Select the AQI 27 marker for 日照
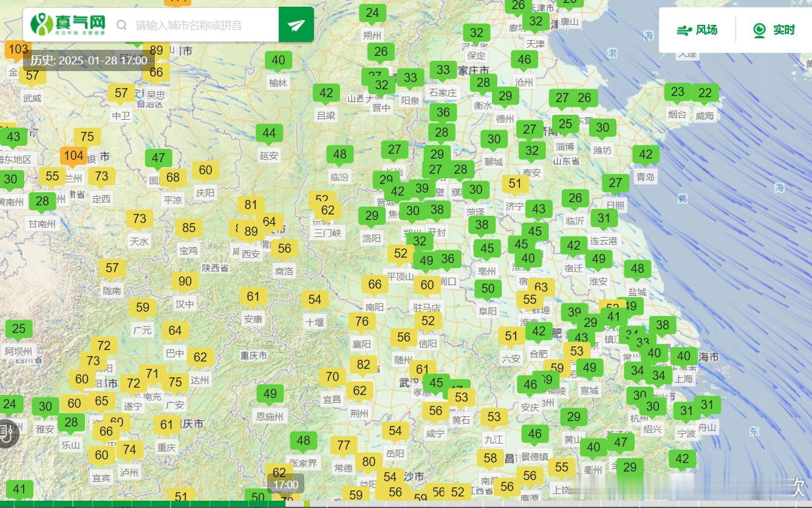 pos(615,183)
